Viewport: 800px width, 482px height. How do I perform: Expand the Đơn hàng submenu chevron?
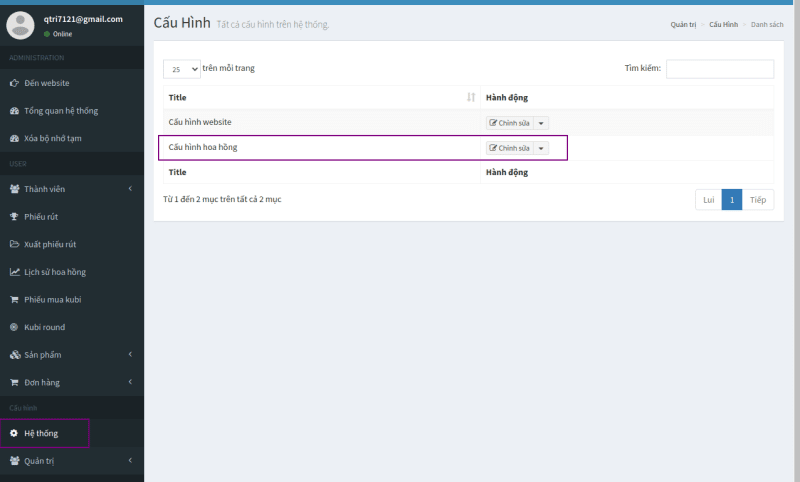[130, 382]
